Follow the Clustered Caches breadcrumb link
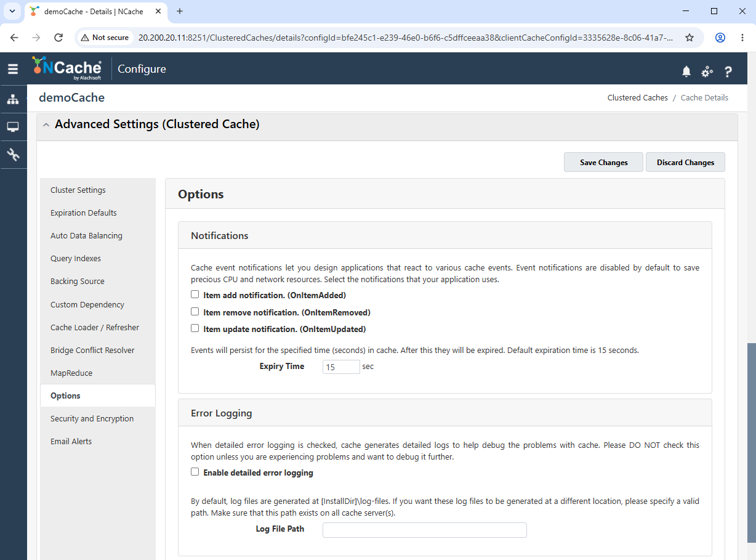 [x=637, y=97]
